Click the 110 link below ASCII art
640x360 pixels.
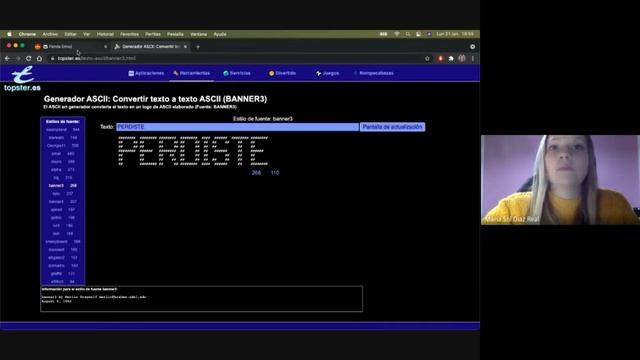tap(275, 173)
